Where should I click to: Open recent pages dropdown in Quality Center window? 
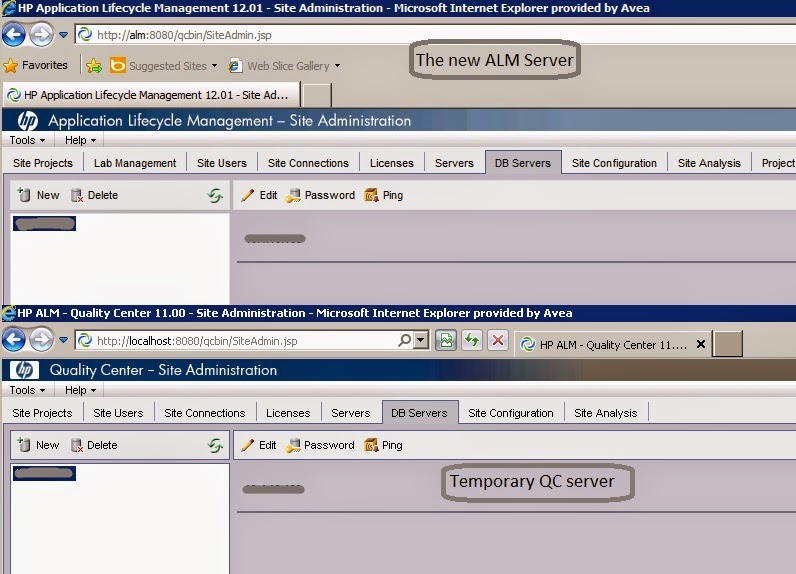pyautogui.click(x=63, y=340)
